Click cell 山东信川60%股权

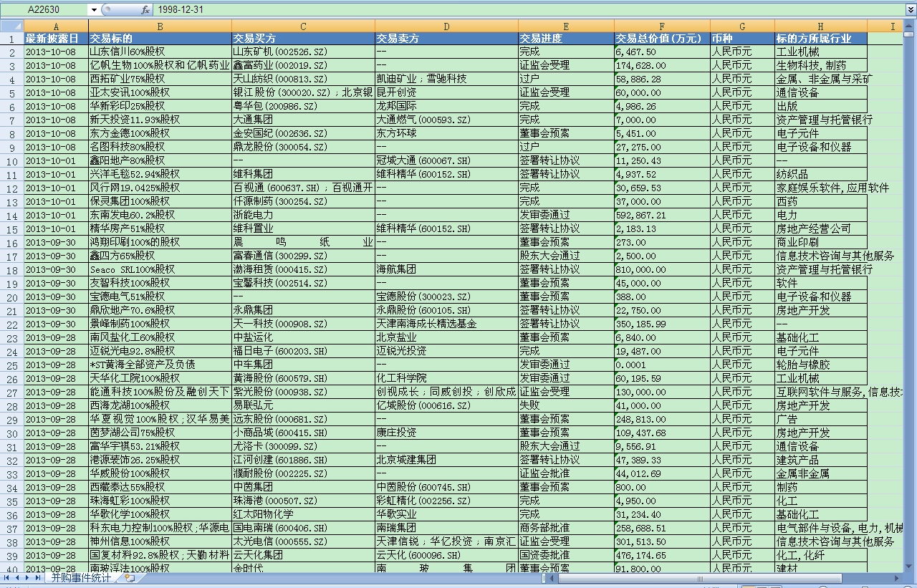pyautogui.click(x=160, y=52)
